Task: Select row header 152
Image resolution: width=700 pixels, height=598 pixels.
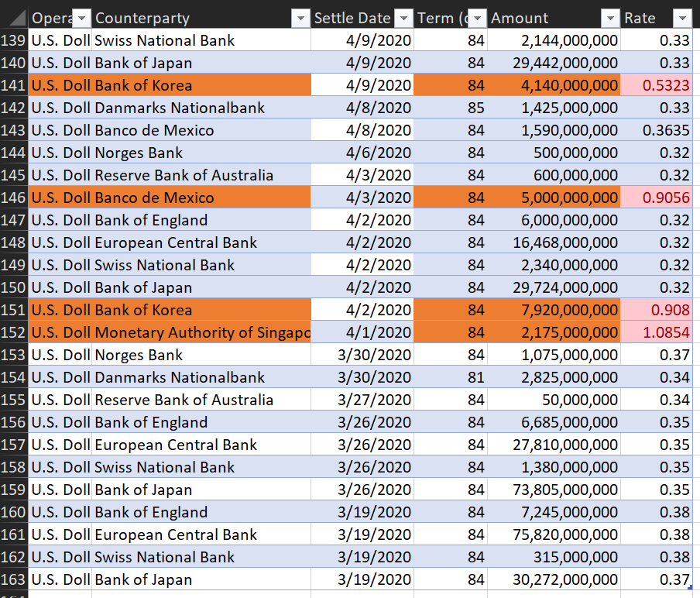Action: point(14,332)
